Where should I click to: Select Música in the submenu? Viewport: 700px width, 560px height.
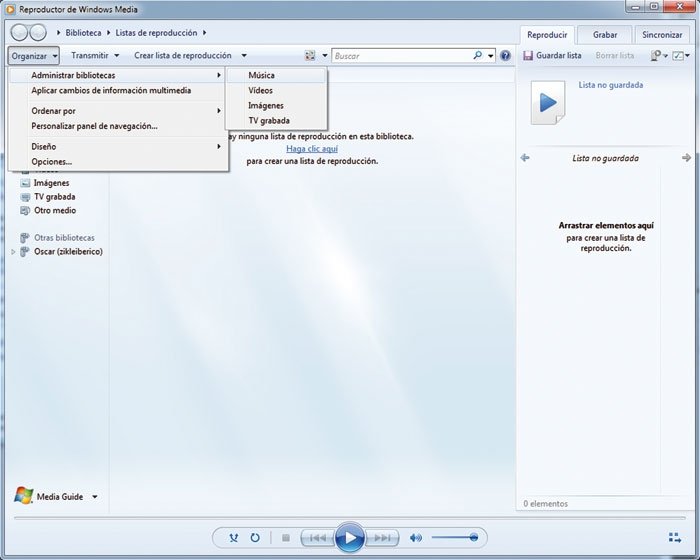[276, 75]
